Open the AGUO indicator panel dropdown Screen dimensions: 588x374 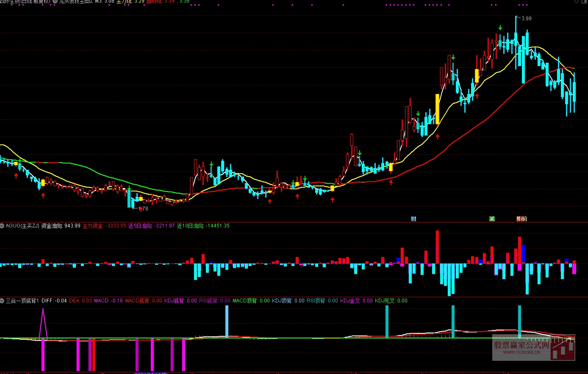3,226
